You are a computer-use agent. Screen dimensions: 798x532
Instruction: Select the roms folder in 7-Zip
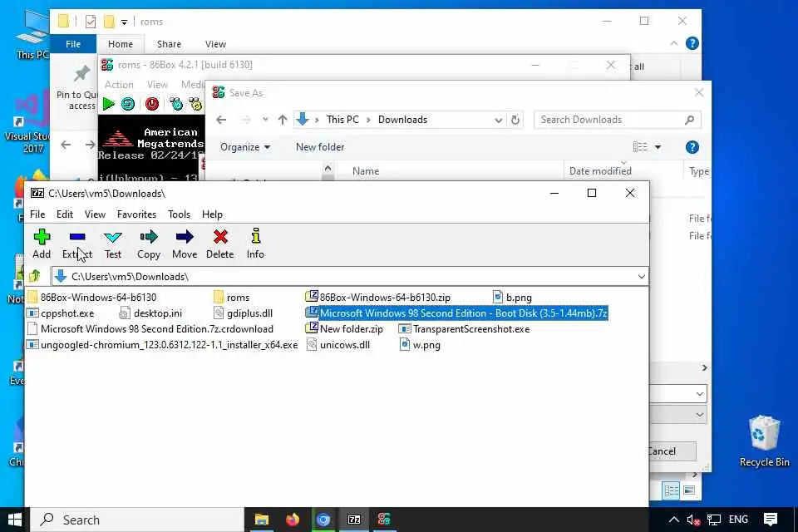coord(232,298)
